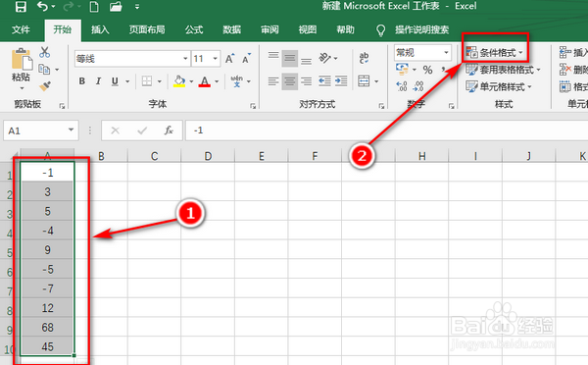Click the Percent Style icon
This screenshot has height=365, width=588.
click(x=427, y=70)
